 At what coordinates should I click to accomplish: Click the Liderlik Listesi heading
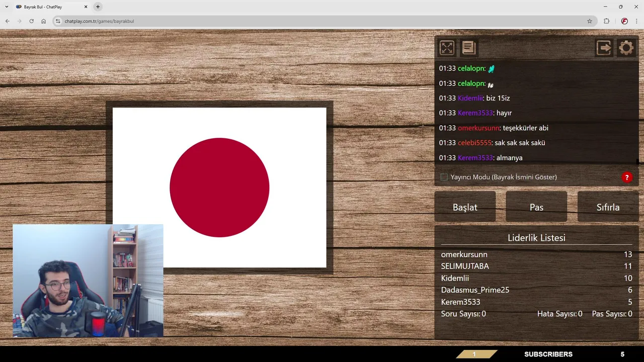click(536, 238)
